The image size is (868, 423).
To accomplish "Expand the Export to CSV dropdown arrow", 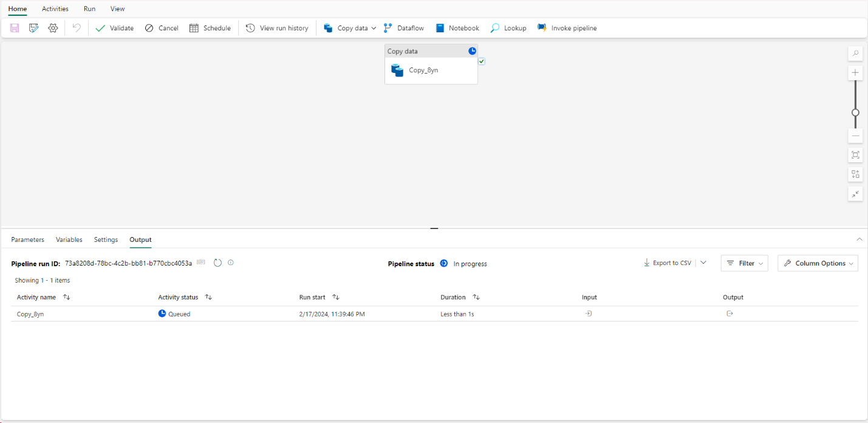I will [703, 263].
